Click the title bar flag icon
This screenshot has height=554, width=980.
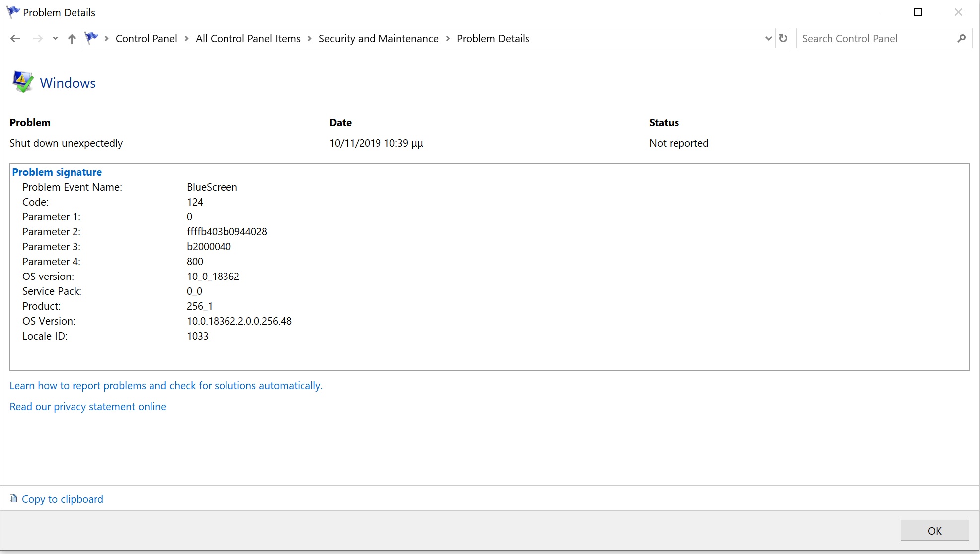click(13, 12)
